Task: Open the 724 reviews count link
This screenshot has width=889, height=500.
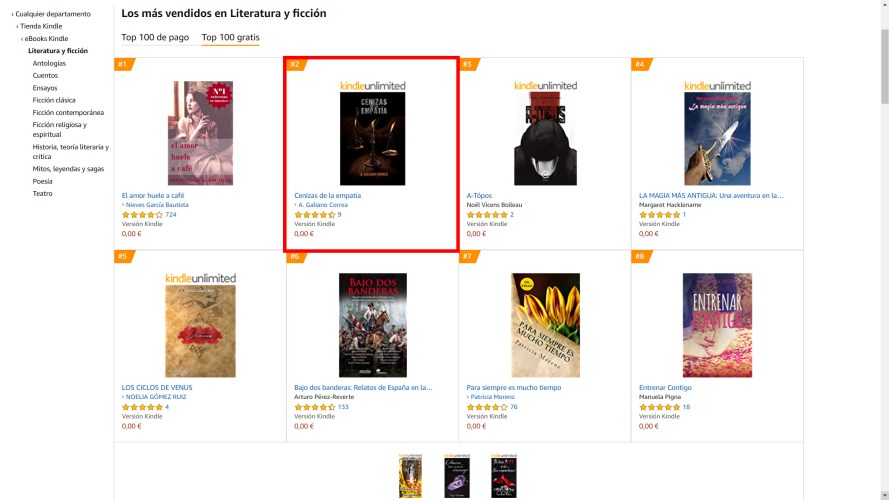Action: [171, 215]
